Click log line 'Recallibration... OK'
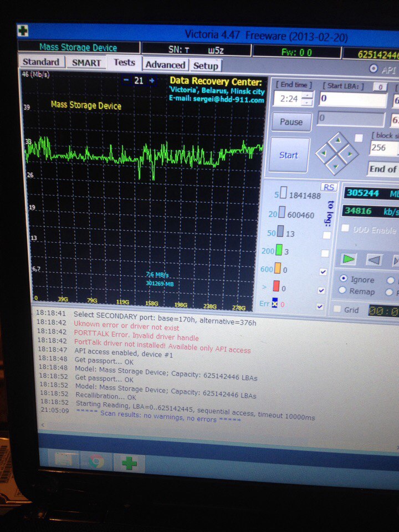The image size is (399, 532). point(106,396)
